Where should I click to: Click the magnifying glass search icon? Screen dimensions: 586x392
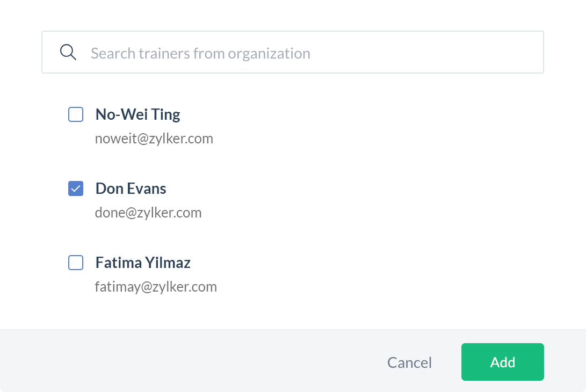pyautogui.click(x=68, y=52)
